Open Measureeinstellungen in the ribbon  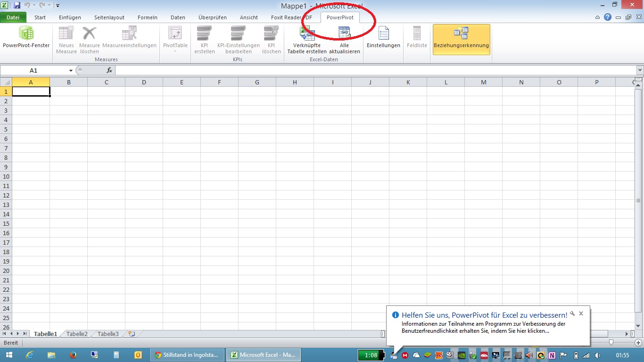[x=129, y=38]
